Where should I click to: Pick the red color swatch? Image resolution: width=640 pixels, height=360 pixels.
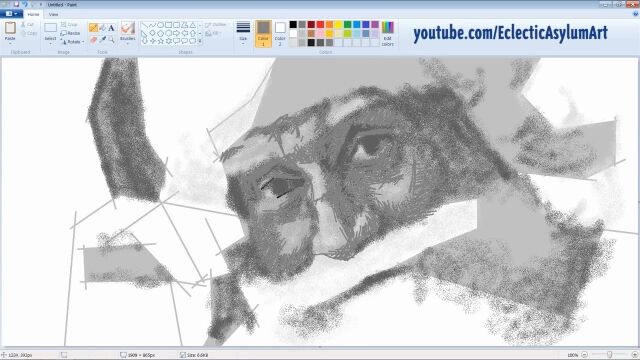pos(320,25)
